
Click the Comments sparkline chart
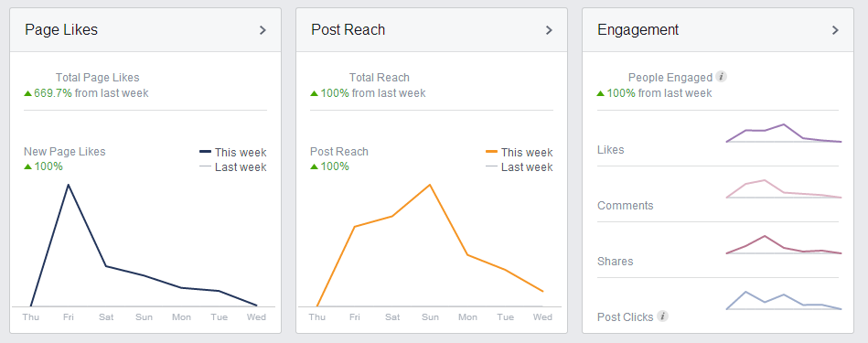point(784,188)
